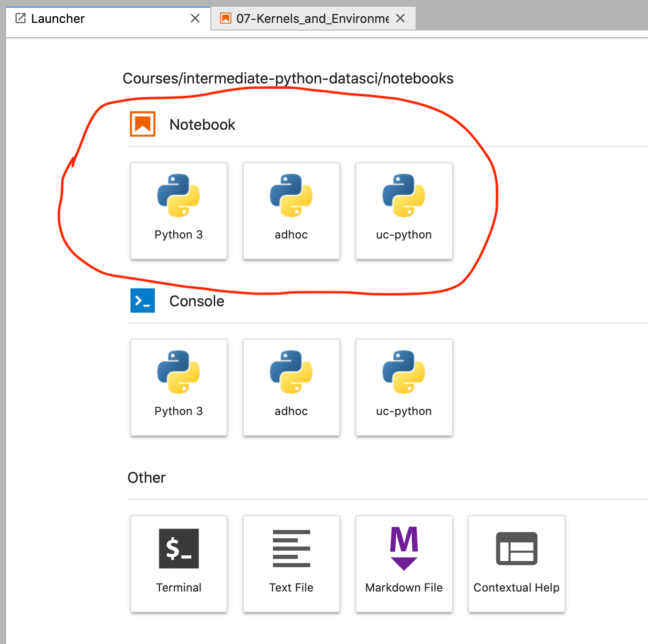Close the Launcher tab
This screenshot has height=644, width=648.
coord(195,19)
